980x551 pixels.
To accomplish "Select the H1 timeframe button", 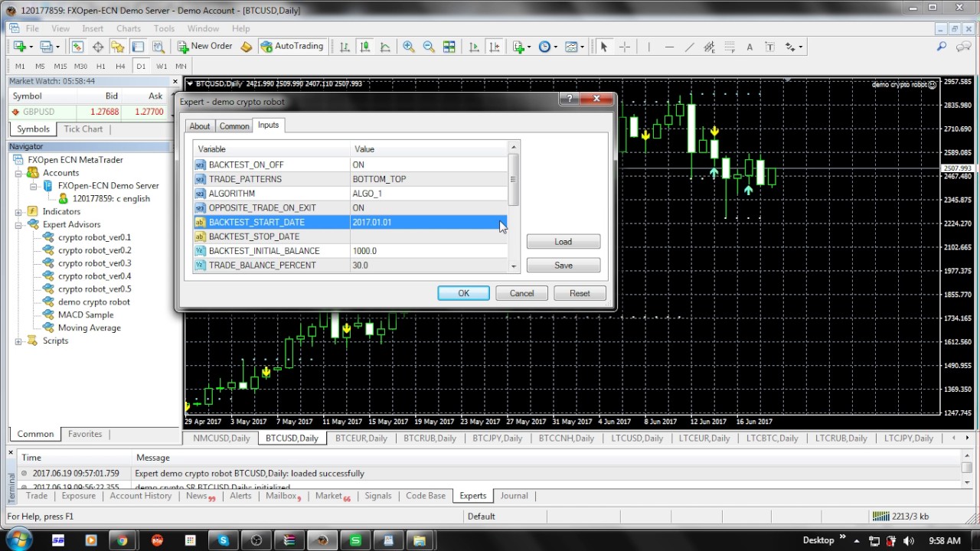I will 100,67.
